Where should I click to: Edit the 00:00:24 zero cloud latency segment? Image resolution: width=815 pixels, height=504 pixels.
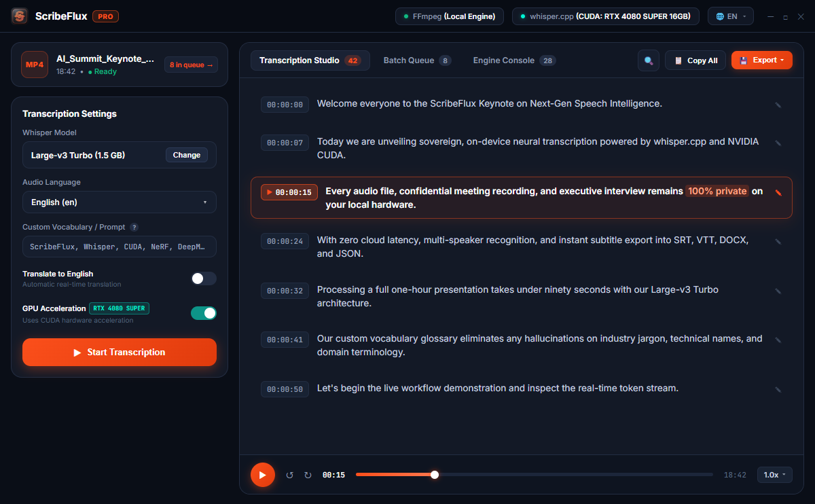[x=778, y=242]
